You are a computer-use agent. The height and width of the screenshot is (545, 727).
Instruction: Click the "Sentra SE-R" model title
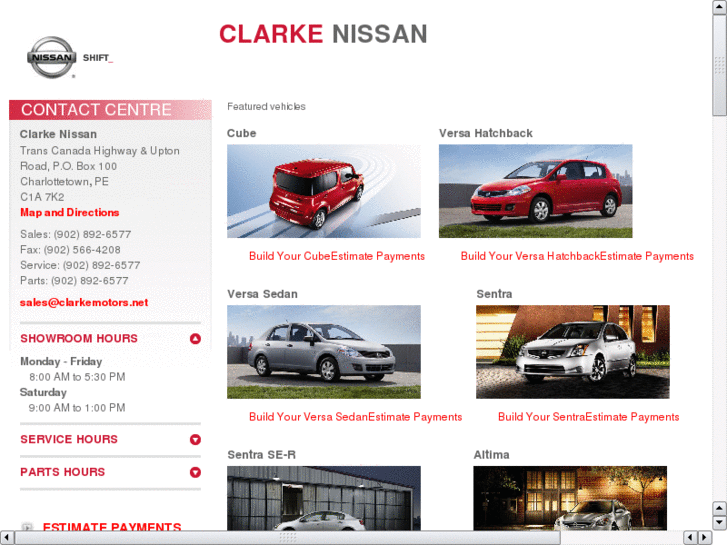click(261, 455)
